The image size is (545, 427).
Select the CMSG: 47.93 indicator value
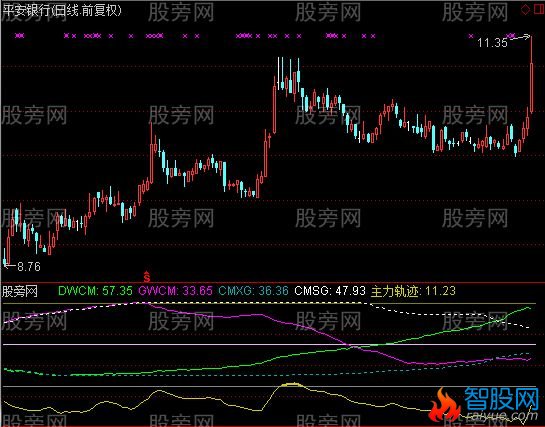330,290
